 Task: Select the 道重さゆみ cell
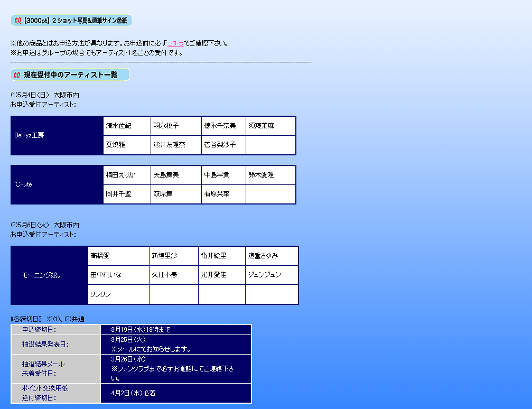(272, 256)
